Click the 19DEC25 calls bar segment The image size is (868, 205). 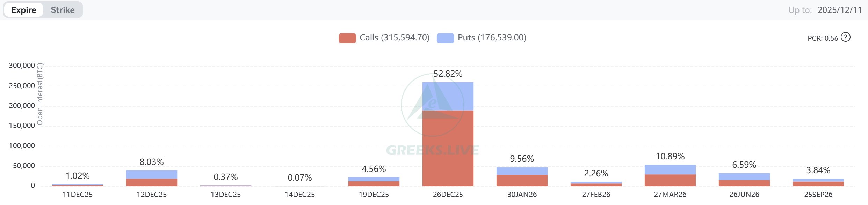374,183
